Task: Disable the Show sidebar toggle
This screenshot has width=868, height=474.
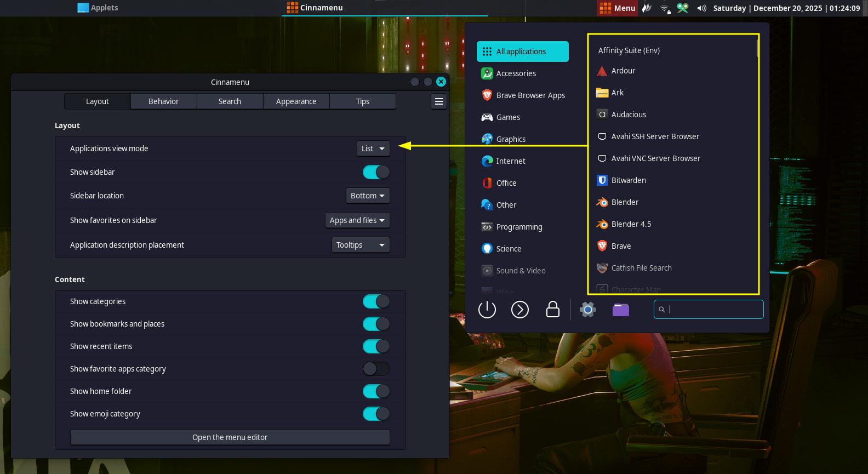Action: tap(376, 172)
